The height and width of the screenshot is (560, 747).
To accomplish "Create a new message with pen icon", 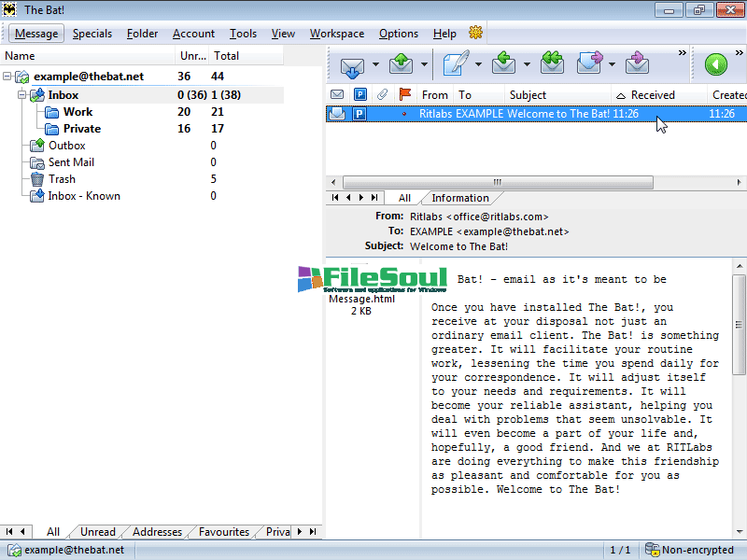I will pos(455,64).
